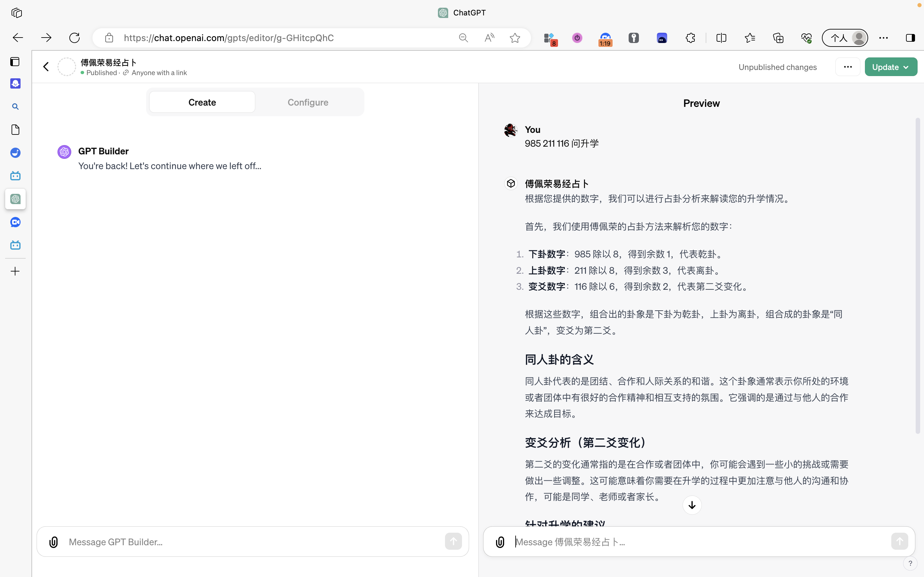The width and height of the screenshot is (924, 577).
Task: Toggle the split screen view icon
Action: [x=721, y=38]
